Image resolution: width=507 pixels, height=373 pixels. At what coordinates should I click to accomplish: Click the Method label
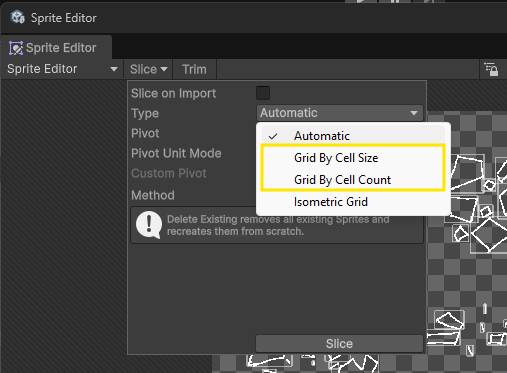pyautogui.click(x=153, y=195)
